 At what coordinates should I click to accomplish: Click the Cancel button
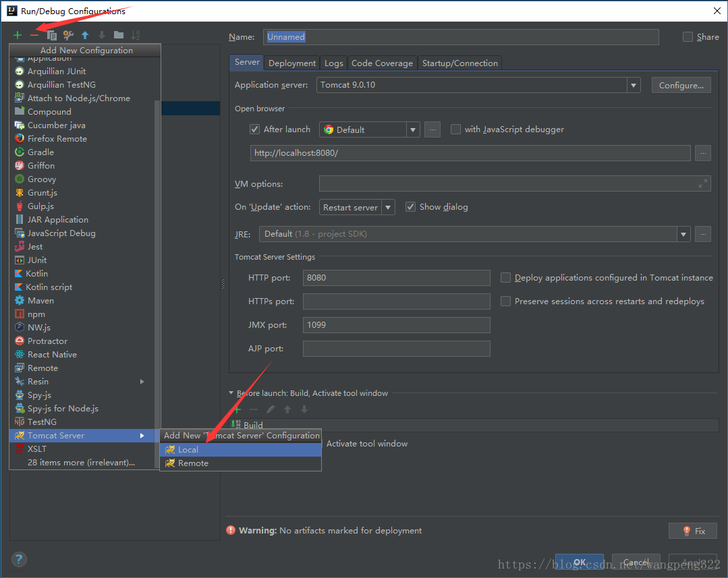(x=636, y=562)
